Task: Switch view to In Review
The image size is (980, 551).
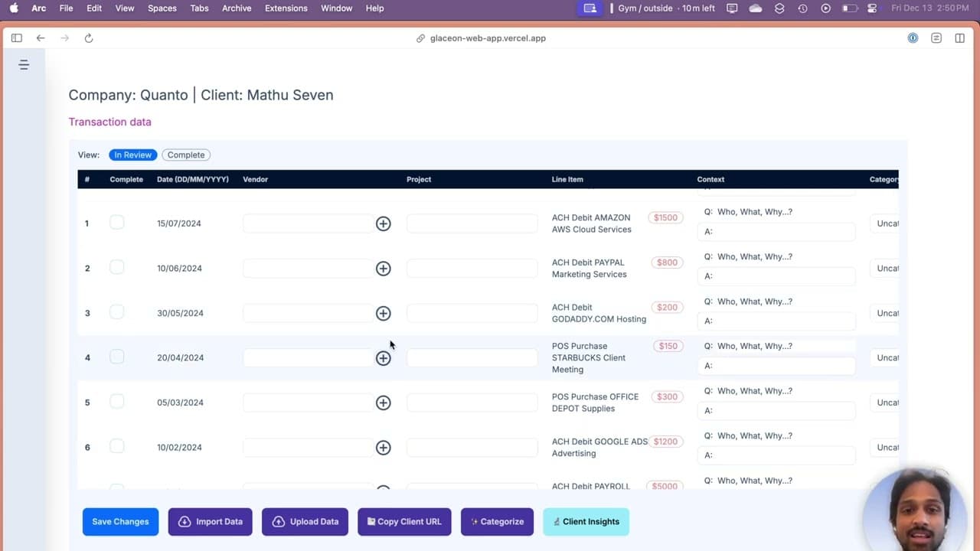Action: coord(133,155)
